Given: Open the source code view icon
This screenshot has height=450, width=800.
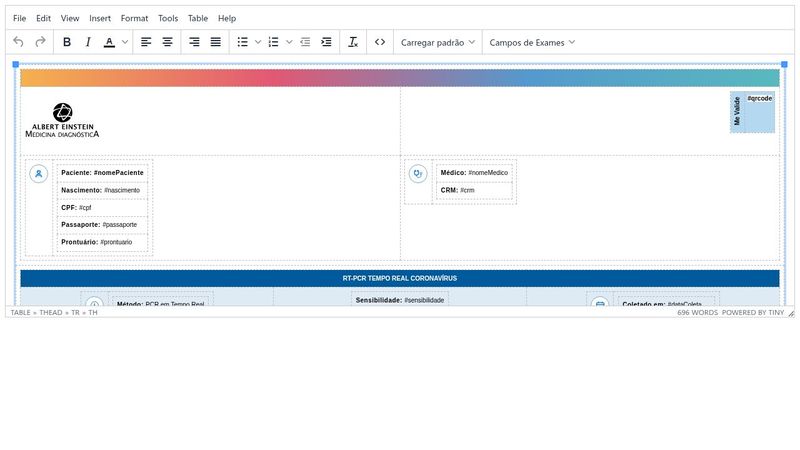Looking at the screenshot, I should point(380,42).
